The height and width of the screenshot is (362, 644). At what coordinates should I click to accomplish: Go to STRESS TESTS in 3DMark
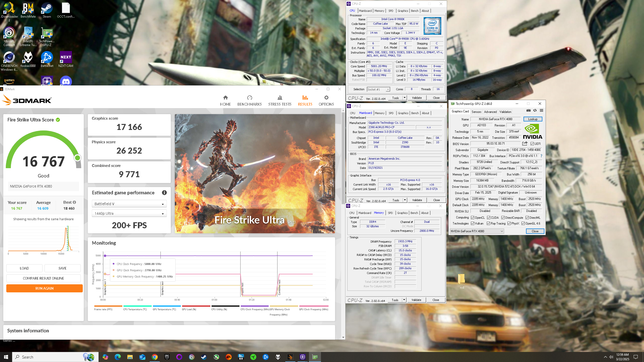click(x=280, y=101)
